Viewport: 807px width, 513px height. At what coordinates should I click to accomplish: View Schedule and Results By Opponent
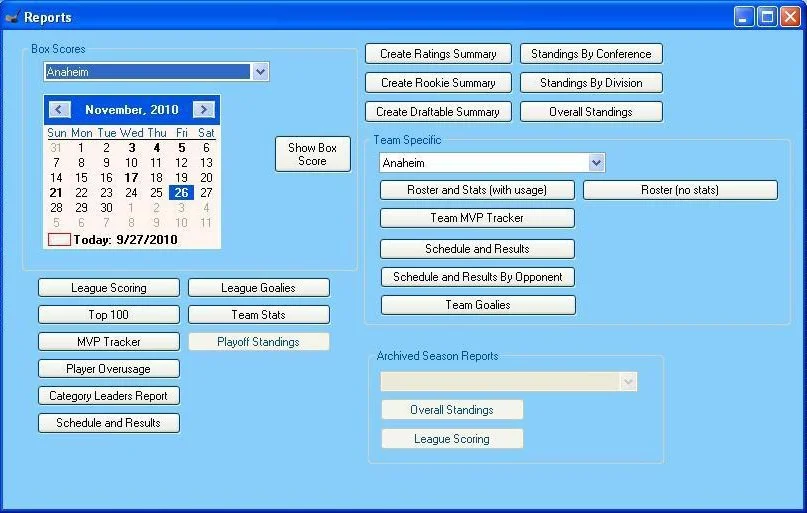477,277
